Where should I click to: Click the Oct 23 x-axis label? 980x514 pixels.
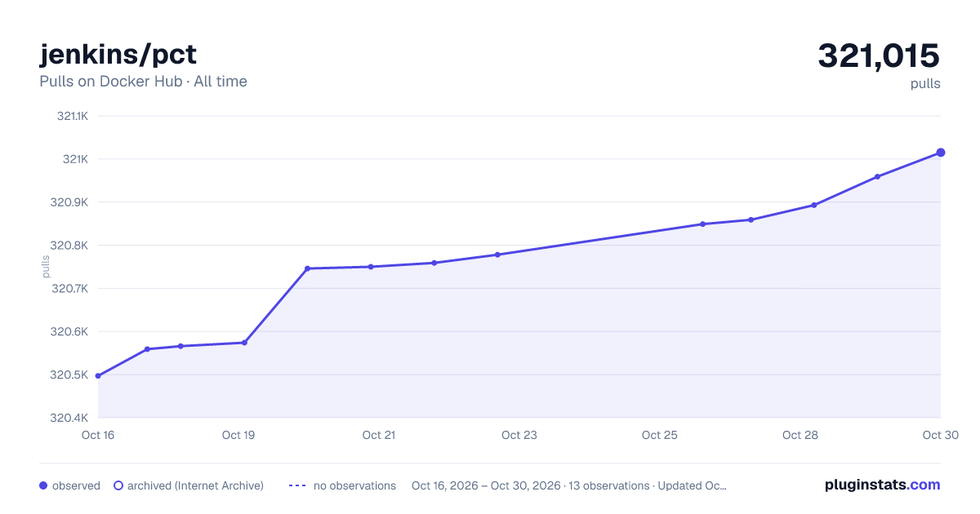pyautogui.click(x=519, y=435)
